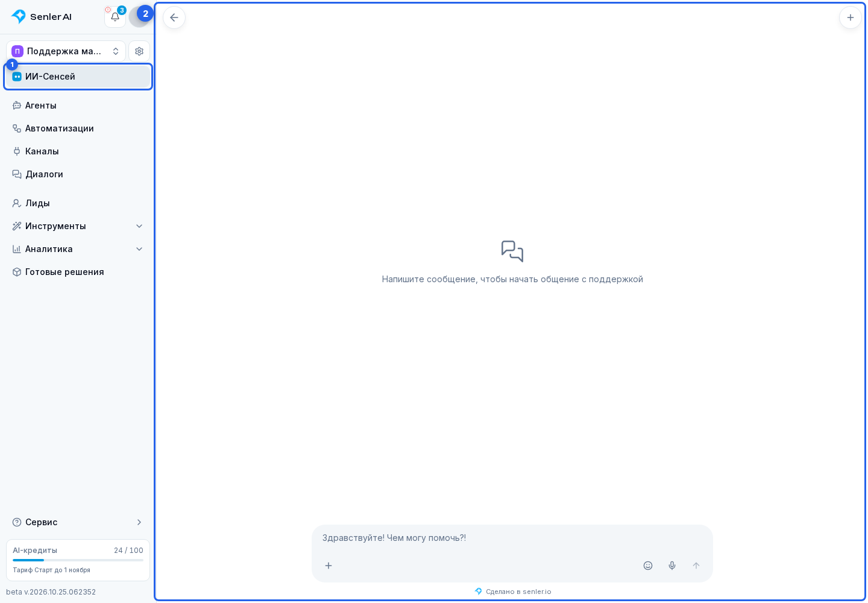
Task: Focus the message input field
Action: click(512, 538)
